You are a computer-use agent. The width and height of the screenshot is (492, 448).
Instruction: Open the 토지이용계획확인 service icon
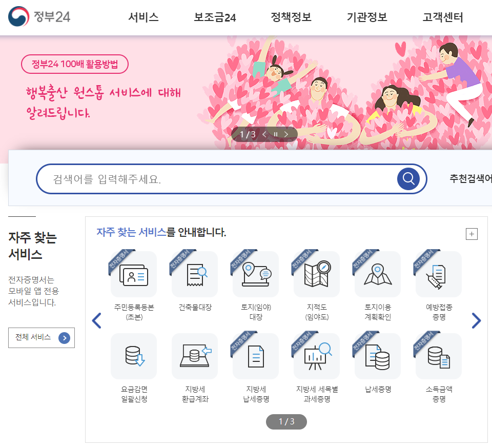[x=378, y=274]
